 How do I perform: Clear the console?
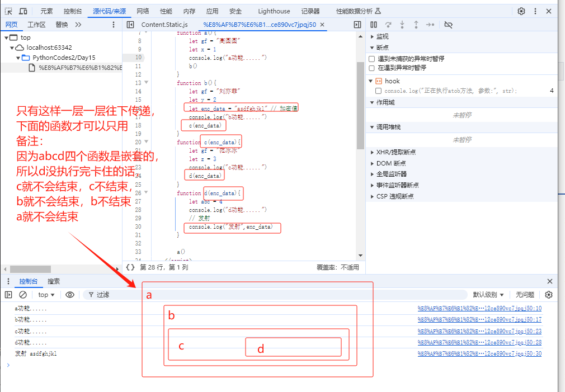tap(23, 295)
